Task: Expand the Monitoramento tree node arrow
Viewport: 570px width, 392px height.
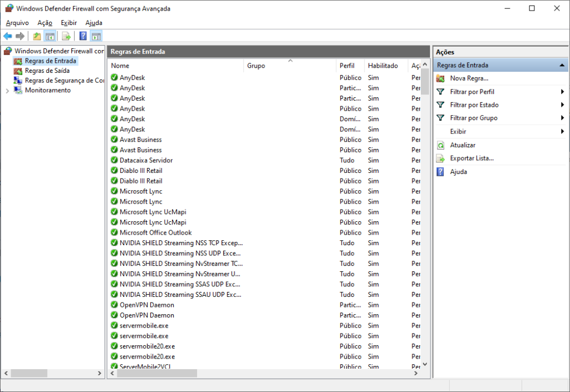Action: tap(7, 91)
